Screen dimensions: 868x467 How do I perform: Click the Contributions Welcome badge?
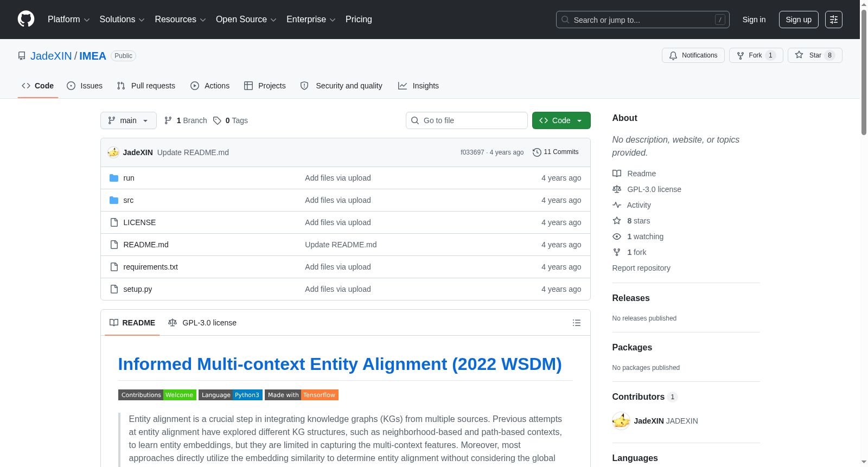click(x=157, y=395)
